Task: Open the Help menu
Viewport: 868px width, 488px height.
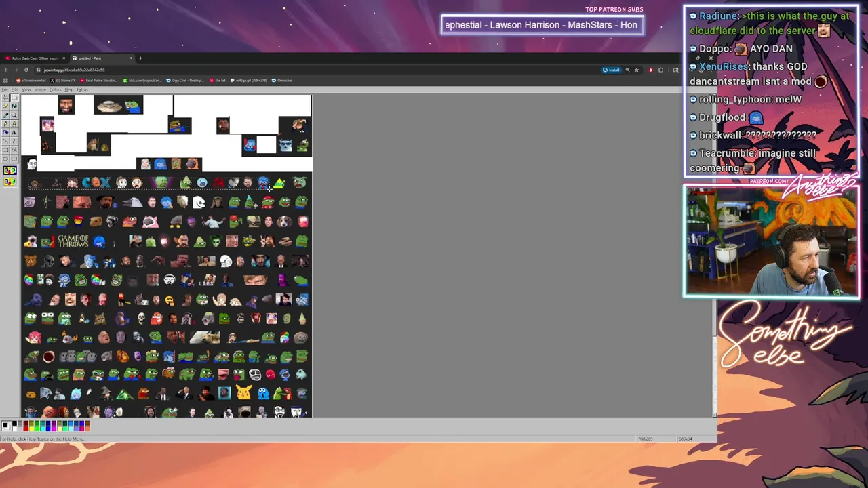Action: click(x=69, y=89)
